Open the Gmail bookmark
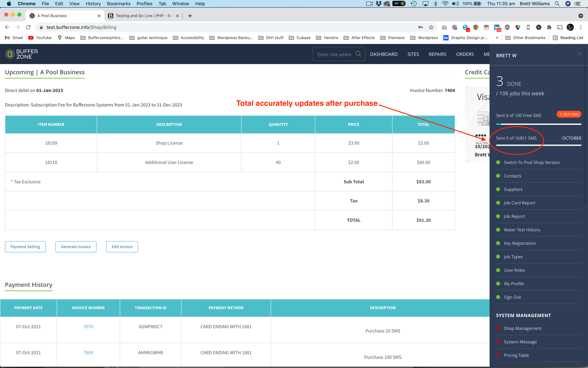Image resolution: width=588 pixels, height=368 pixels. [x=14, y=38]
